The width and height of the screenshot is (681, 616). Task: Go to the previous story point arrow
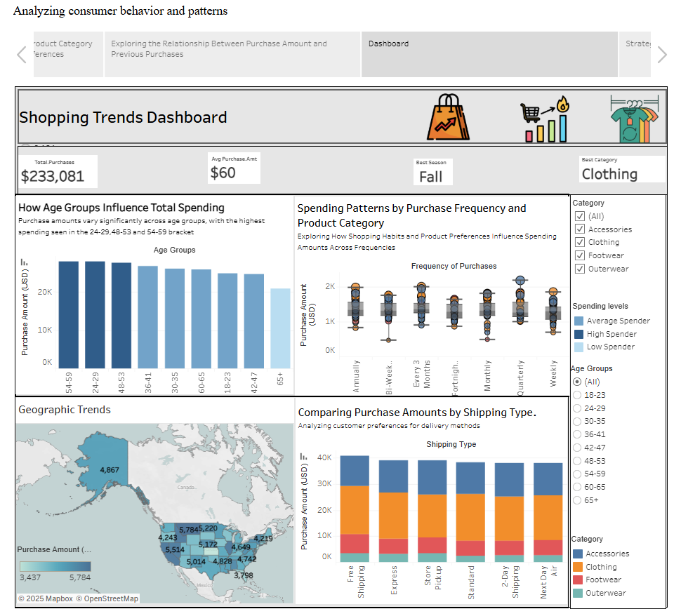tap(22, 55)
